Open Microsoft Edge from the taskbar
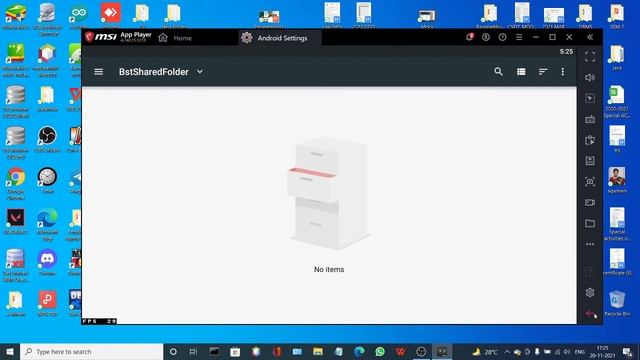The image size is (640, 360). coord(359,351)
